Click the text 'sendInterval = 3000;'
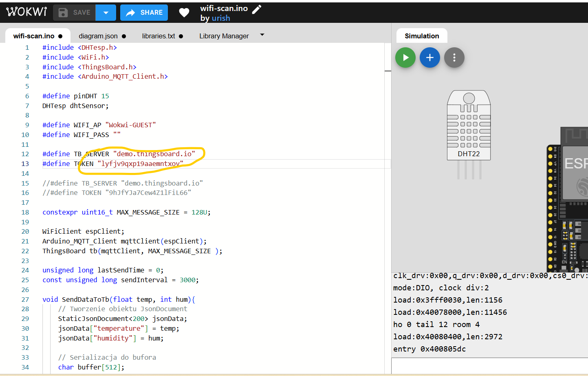588x376 pixels. 160,280
